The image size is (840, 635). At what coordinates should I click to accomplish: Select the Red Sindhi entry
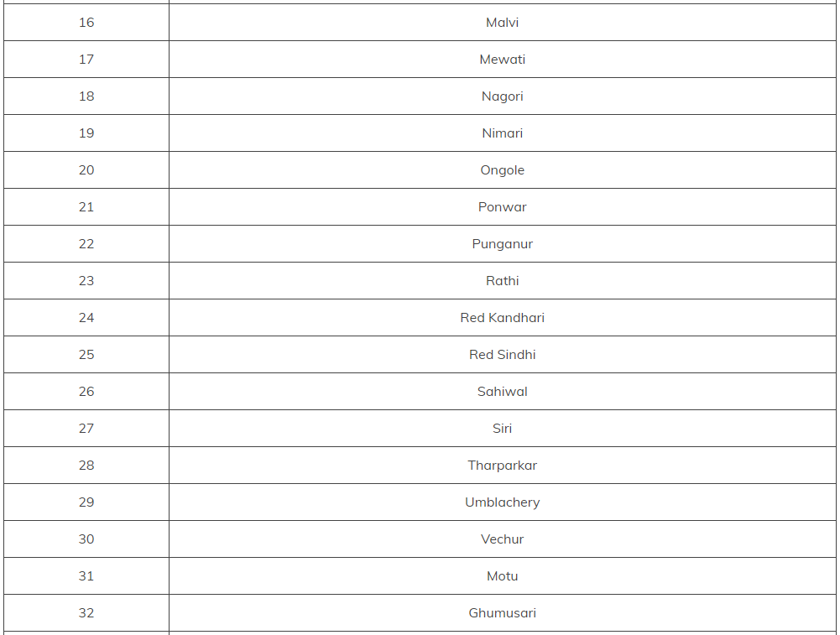[x=502, y=355]
